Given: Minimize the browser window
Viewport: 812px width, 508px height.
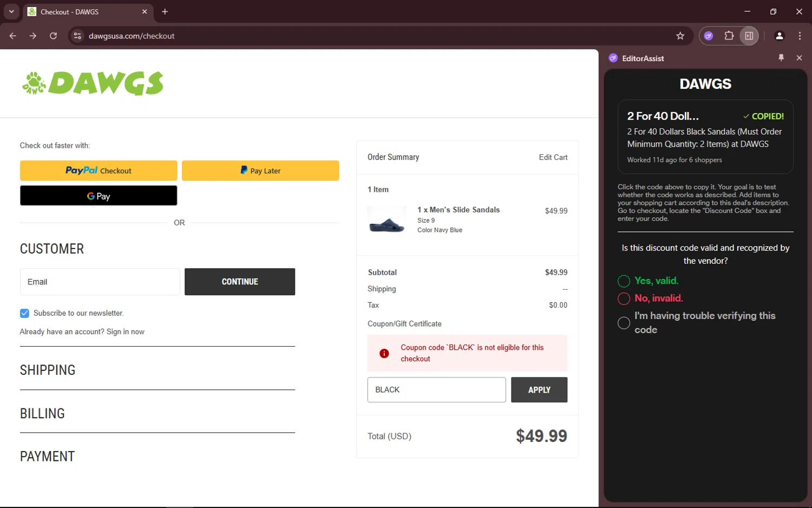Looking at the screenshot, I should pos(747,11).
